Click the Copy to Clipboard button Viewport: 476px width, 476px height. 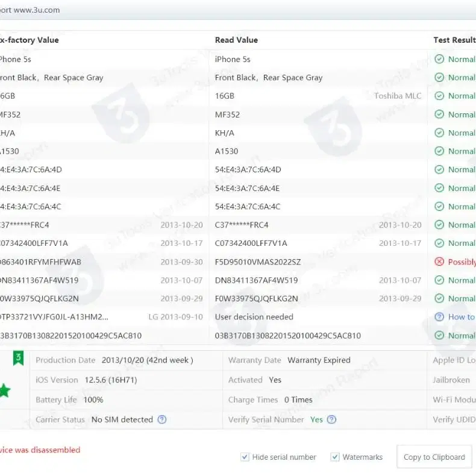434,457
